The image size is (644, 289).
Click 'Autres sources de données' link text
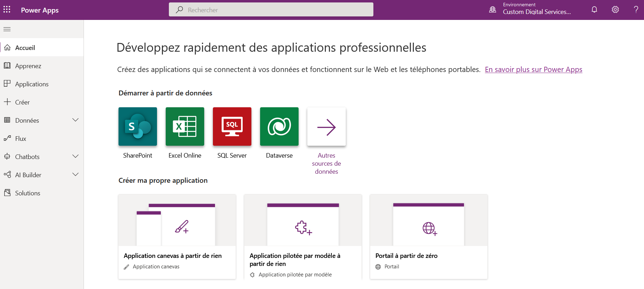[x=327, y=164]
